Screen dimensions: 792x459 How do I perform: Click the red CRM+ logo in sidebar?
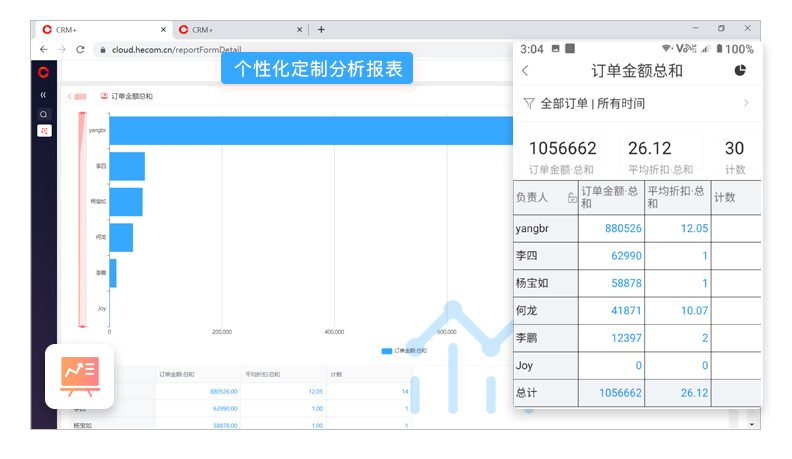tap(43, 72)
